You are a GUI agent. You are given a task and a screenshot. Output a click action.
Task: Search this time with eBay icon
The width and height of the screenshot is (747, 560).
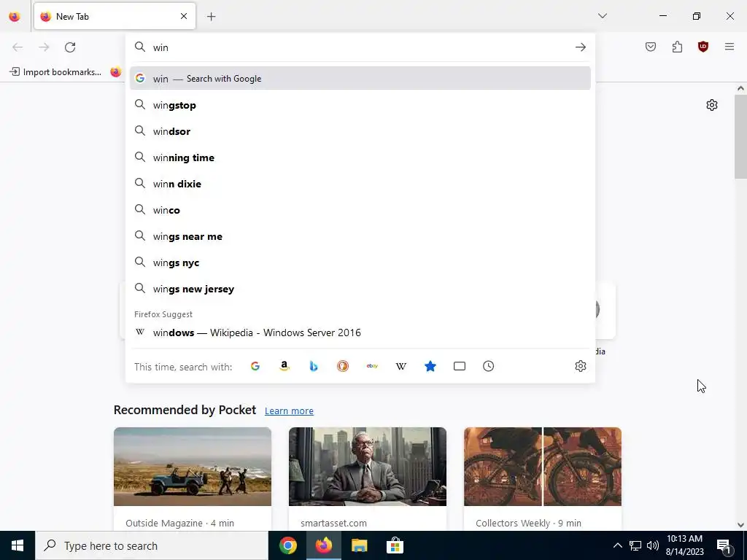point(372,366)
